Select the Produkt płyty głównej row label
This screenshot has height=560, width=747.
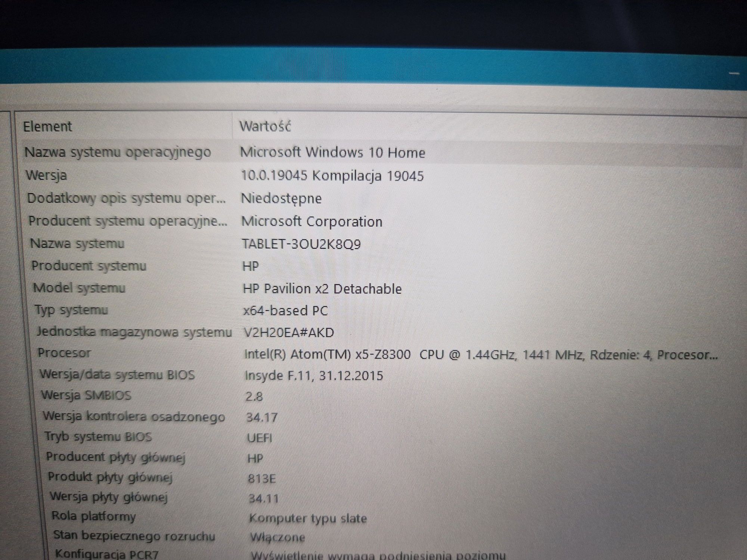pyautogui.click(x=110, y=477)
